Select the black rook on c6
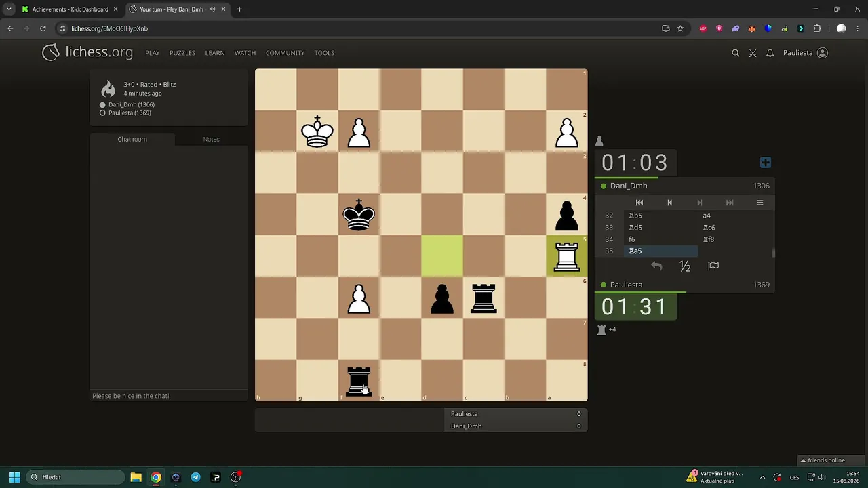This screenshot has width=868, height=488. point(484,298)
